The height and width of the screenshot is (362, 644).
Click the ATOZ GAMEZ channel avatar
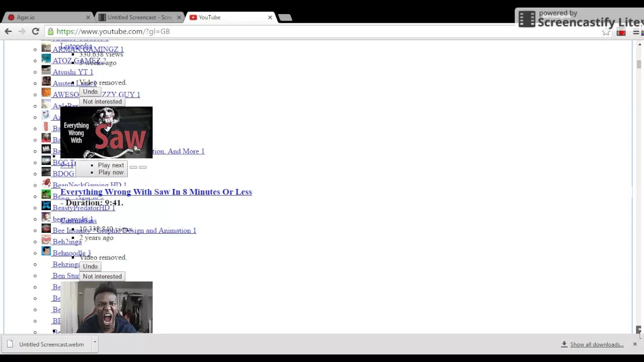[x=46, y=60]
